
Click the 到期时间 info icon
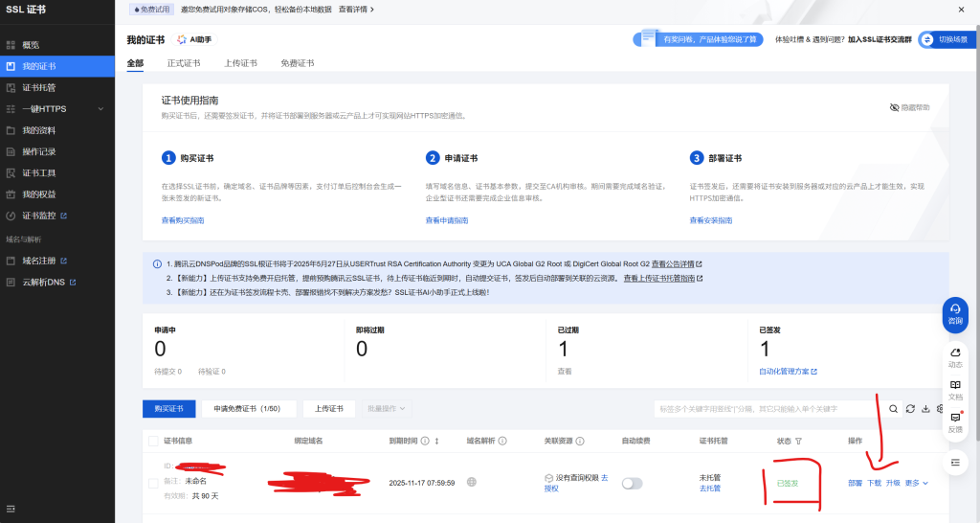coord(425,441)
